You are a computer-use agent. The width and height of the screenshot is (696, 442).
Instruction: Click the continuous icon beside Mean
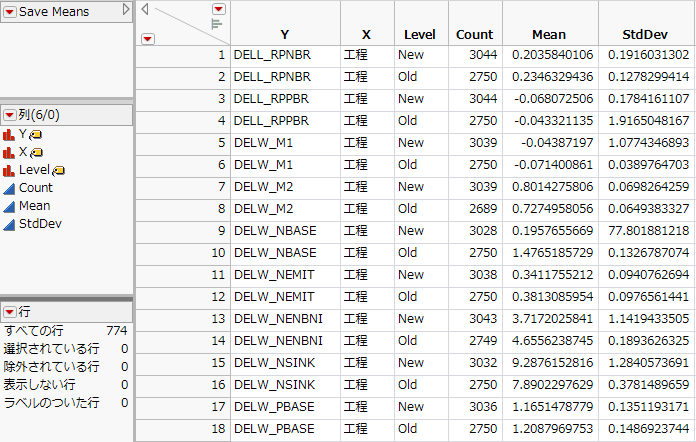pos(9,206)
